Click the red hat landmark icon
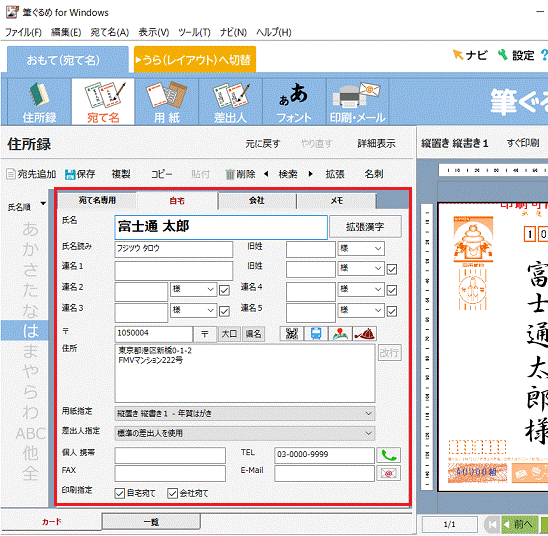 [x=365, y=334]
